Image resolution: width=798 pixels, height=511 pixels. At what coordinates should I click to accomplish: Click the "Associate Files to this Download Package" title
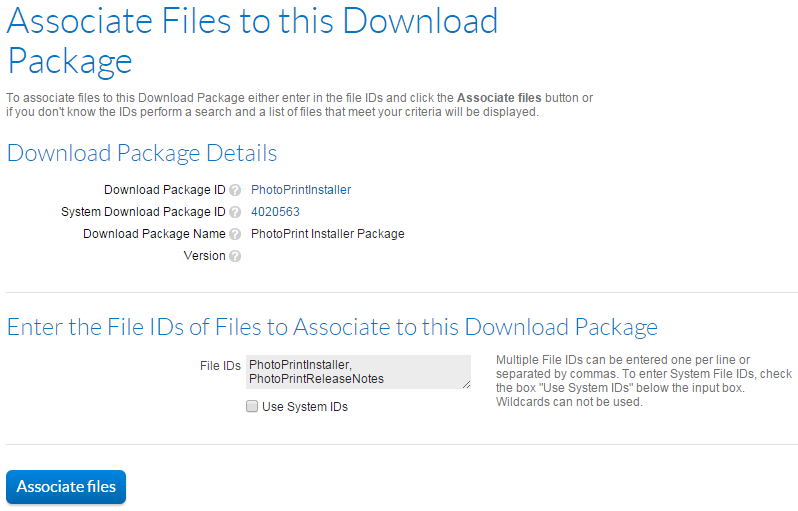[252, 40]
